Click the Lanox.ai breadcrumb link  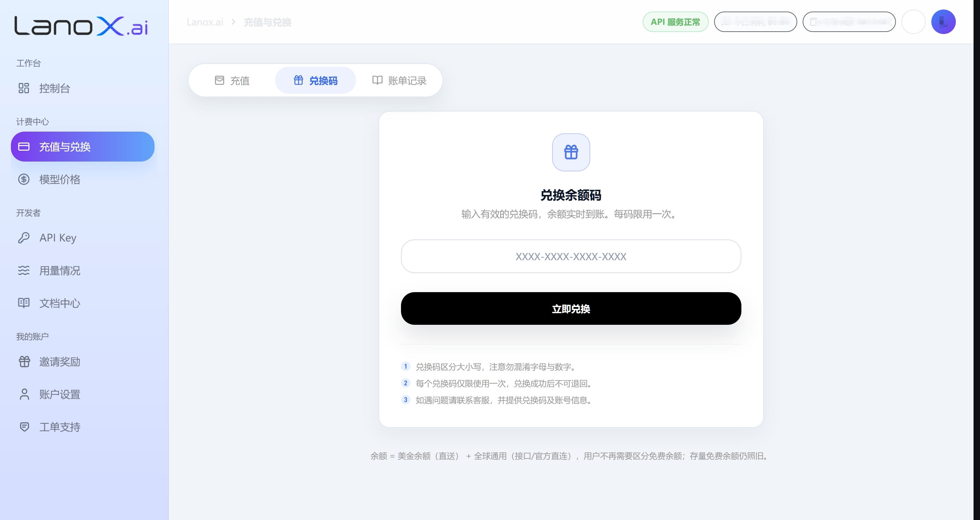coord(205,22)
